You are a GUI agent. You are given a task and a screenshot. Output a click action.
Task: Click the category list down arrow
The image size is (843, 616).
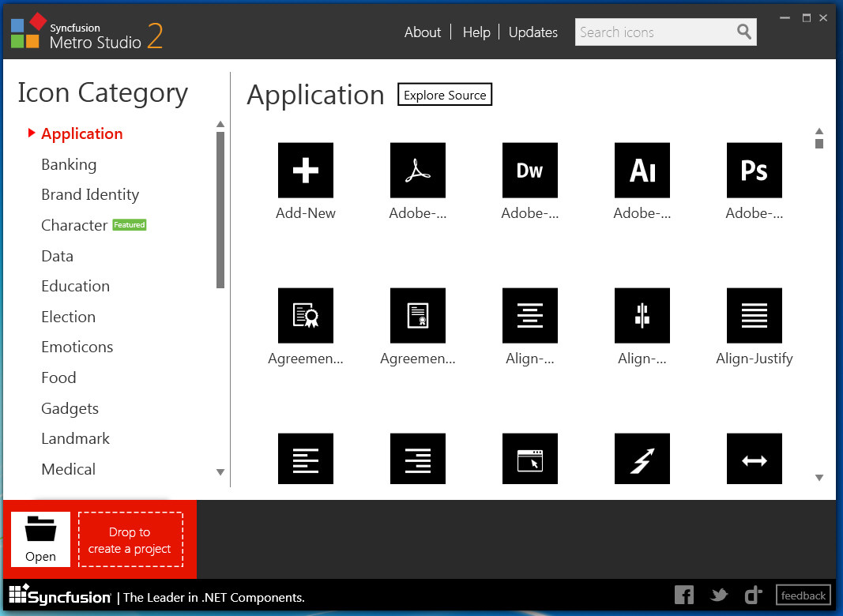coord(220,472)
